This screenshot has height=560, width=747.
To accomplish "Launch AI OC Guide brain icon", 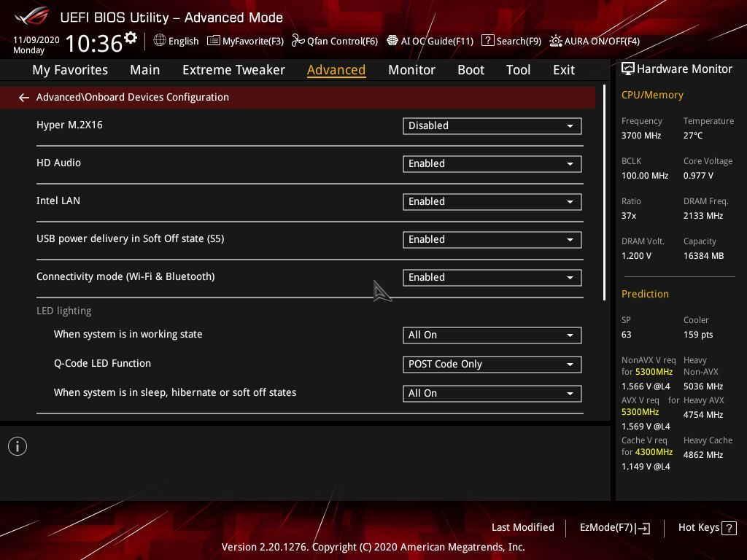I will point(392,41).
